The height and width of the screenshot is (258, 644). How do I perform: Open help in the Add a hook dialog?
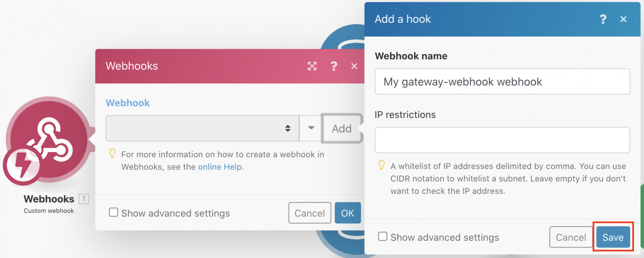tap(603, 19)
